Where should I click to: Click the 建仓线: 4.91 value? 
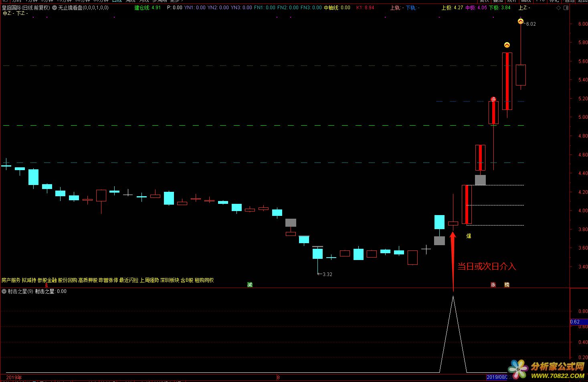tap(148, 8)
